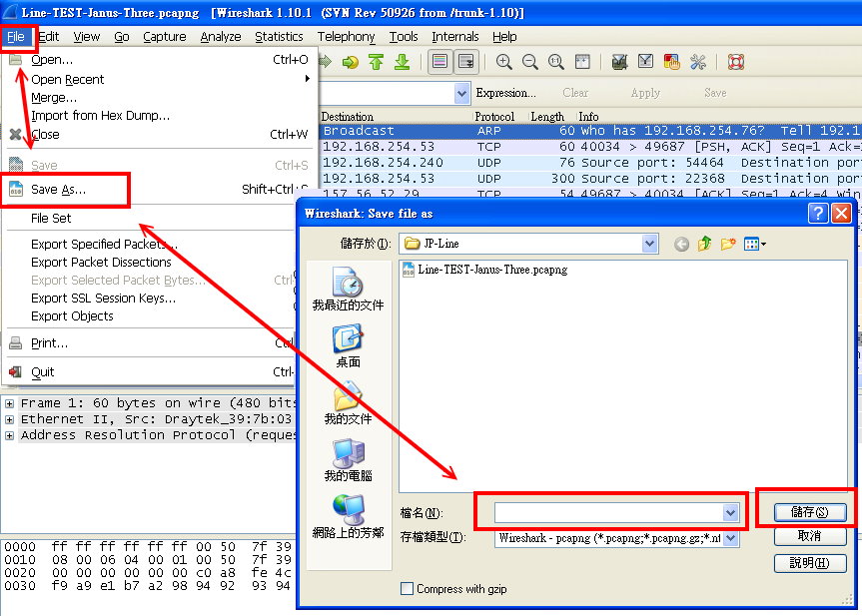Open the Statistics menu

pyautogui.click(x=279, y=36)
